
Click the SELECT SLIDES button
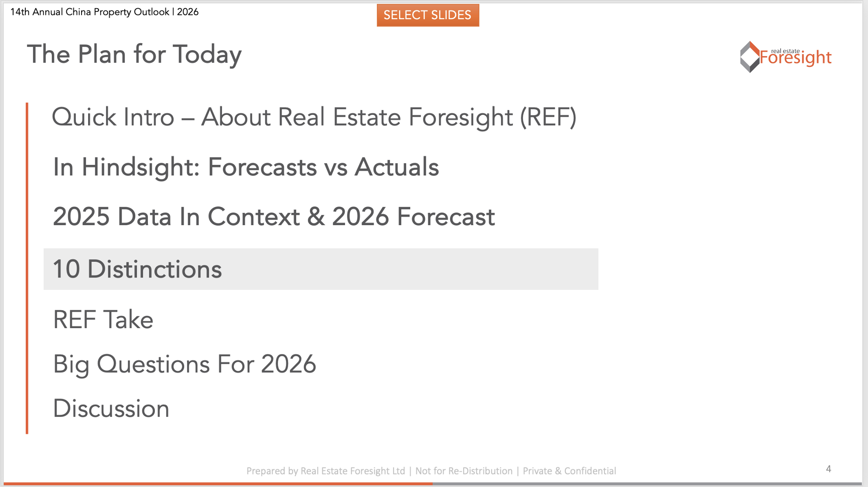[x=427, y=15]
